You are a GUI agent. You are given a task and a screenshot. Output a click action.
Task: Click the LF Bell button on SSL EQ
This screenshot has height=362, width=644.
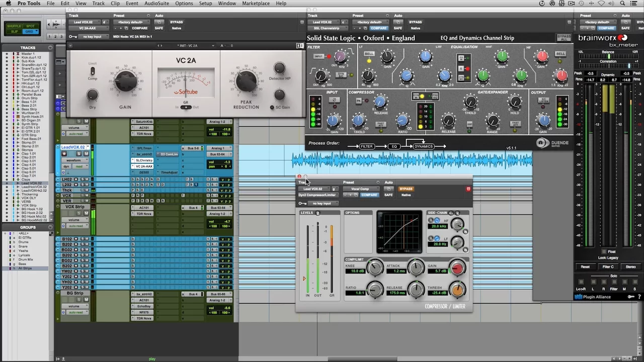coord(369,54)
